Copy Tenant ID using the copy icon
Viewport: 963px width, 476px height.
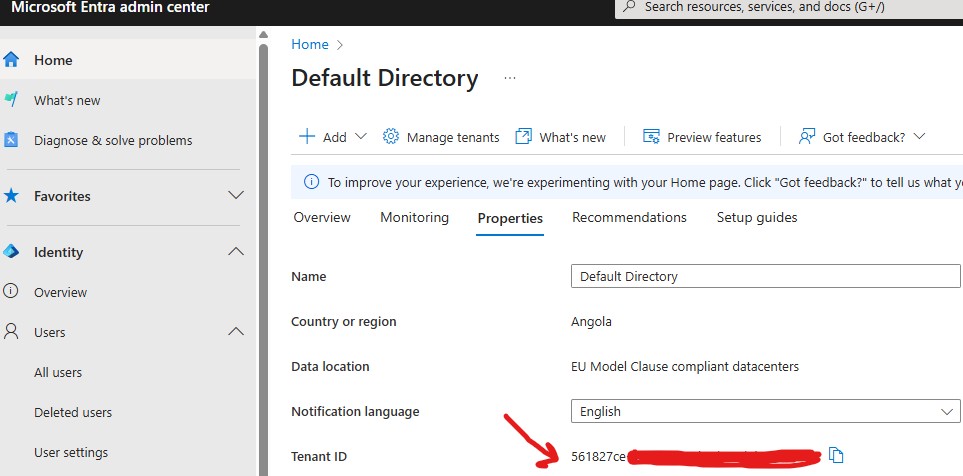836,455
